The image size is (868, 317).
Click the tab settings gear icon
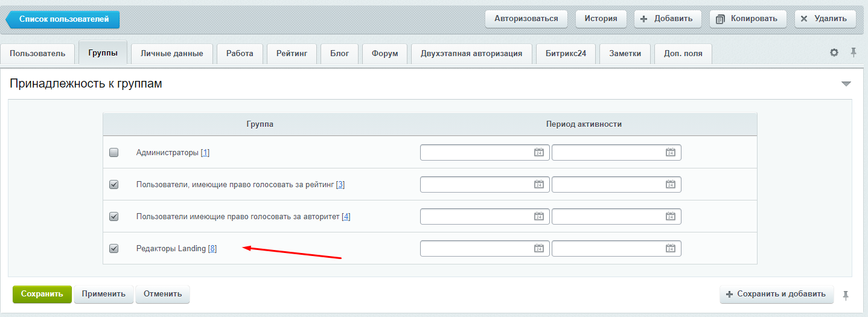[834, 53]
